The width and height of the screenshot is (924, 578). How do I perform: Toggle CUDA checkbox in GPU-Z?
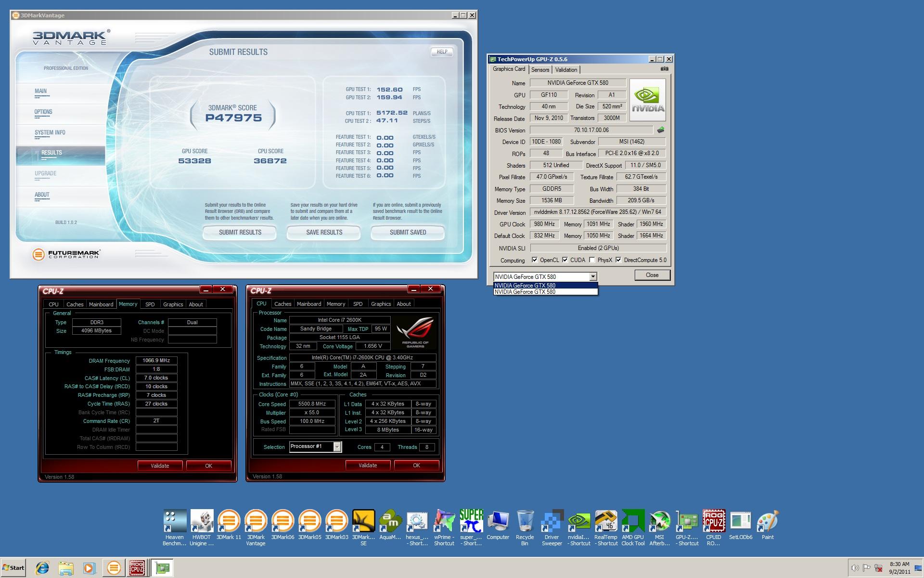[x=565, y=260]
